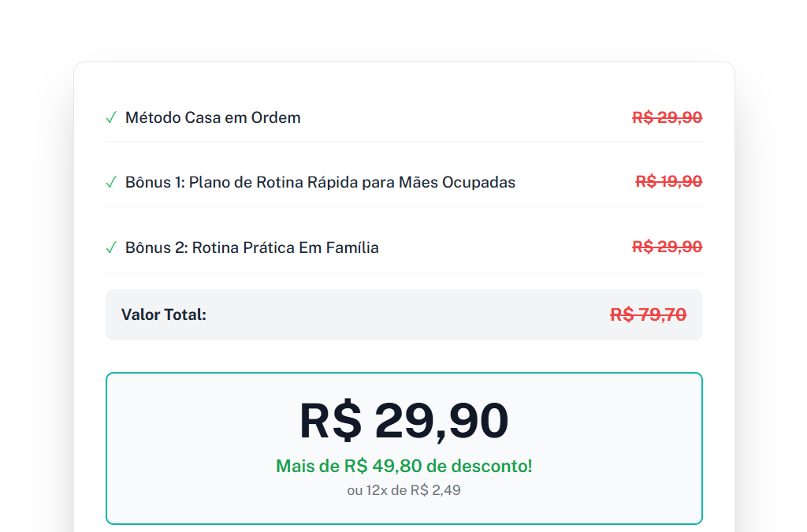Click the struck-through R$ 29,90 price of Bônus 2

667,247
